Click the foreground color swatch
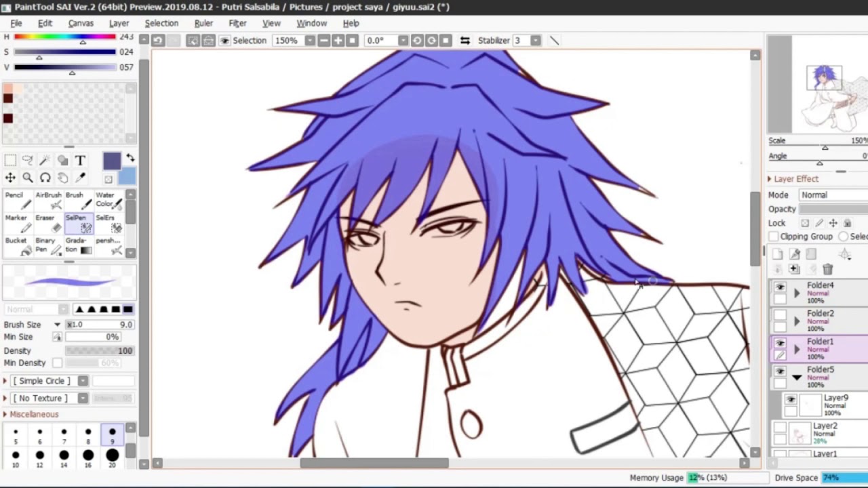Image resolution: width=868 pixels, height=488 pixels. click(x=112, y=161)
